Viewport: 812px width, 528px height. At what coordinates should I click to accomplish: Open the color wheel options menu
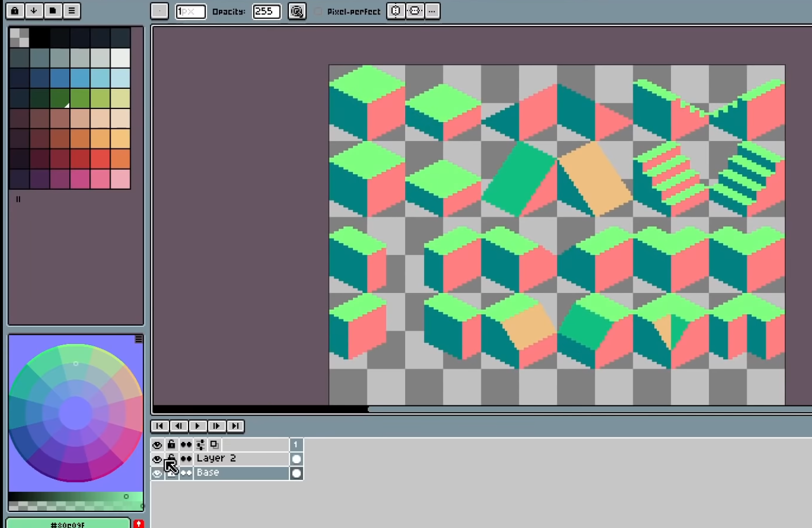(139, 339)
